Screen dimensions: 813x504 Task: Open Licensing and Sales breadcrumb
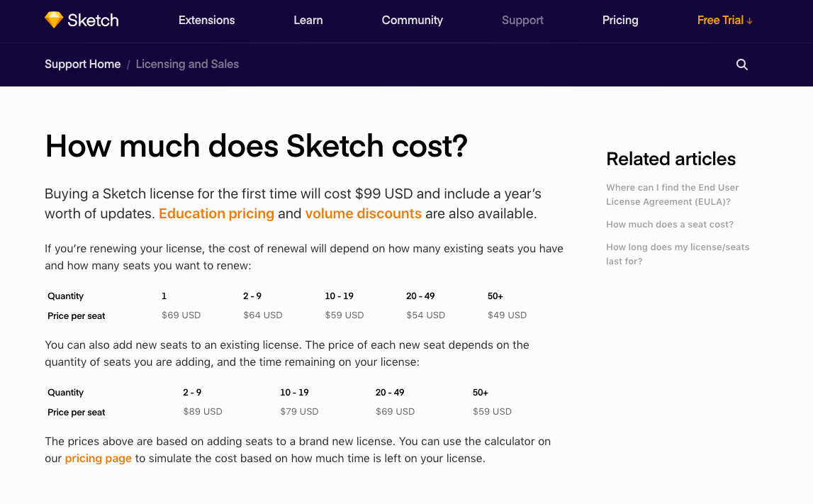click(187, 65)
